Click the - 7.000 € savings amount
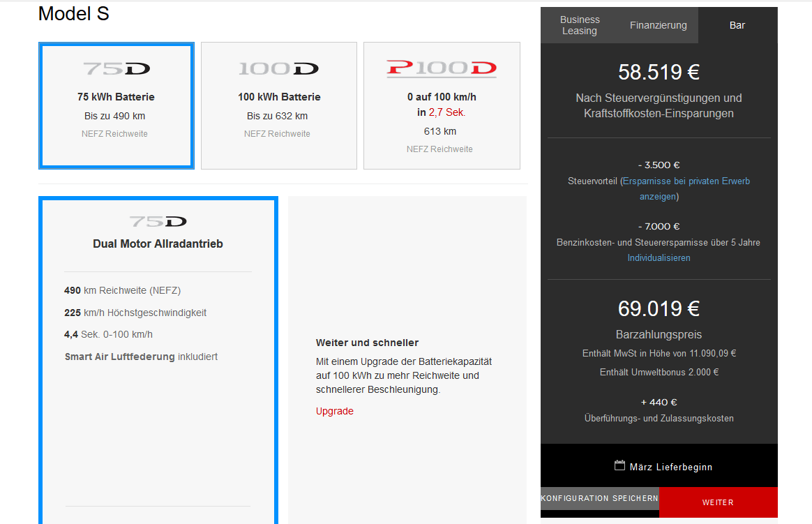The height and width of the screenshot is (524, 812). pyautogui.click(x=659, y=226)
